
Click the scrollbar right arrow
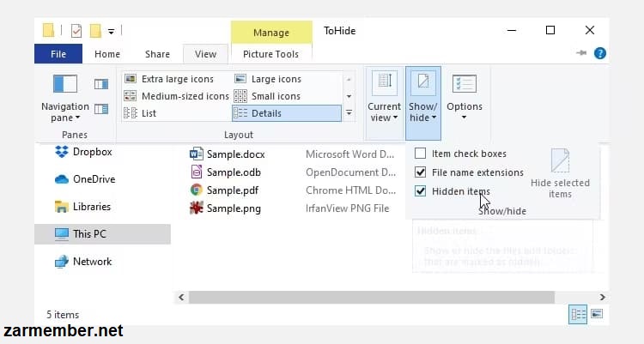pyautogui.click(x=602, y=297)
